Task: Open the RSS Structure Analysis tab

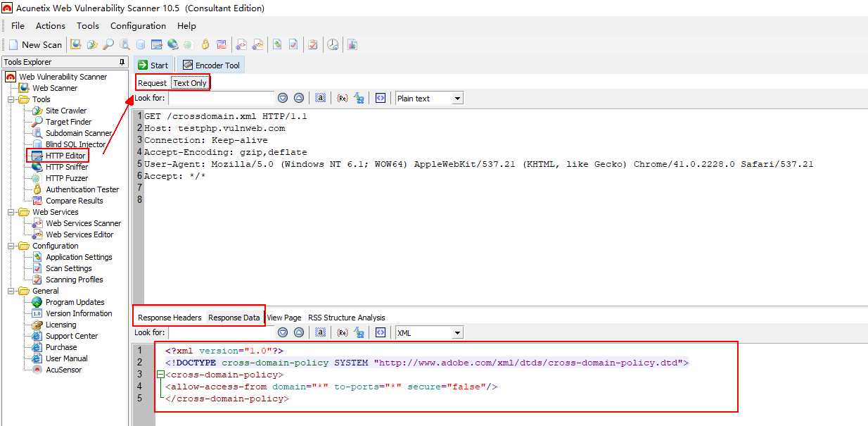Action: pyautogui.click(x=347, y=318)
